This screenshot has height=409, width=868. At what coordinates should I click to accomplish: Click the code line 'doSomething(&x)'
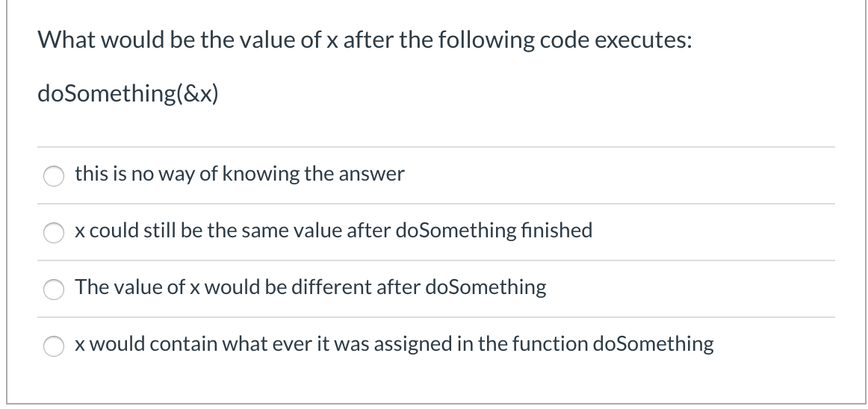pyautogui.click(x=128, y=93)
